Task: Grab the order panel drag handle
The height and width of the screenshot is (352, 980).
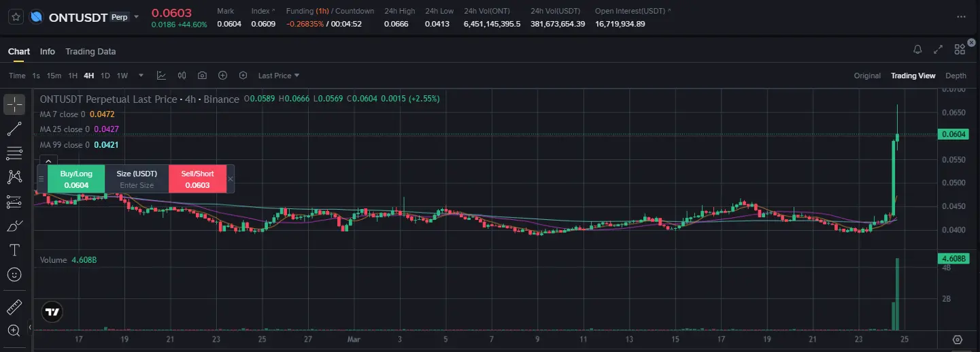Action: click(x=41, y=179)
